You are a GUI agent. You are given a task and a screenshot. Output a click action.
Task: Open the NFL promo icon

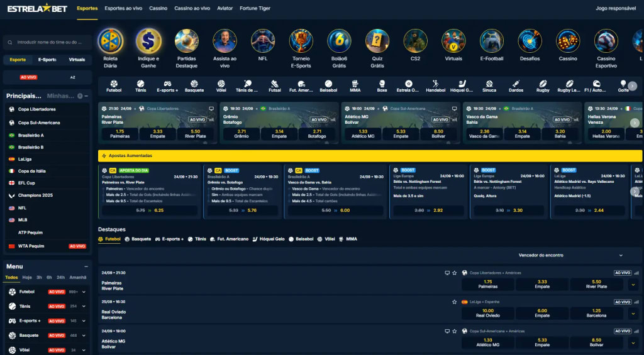[x=263, y=41]
